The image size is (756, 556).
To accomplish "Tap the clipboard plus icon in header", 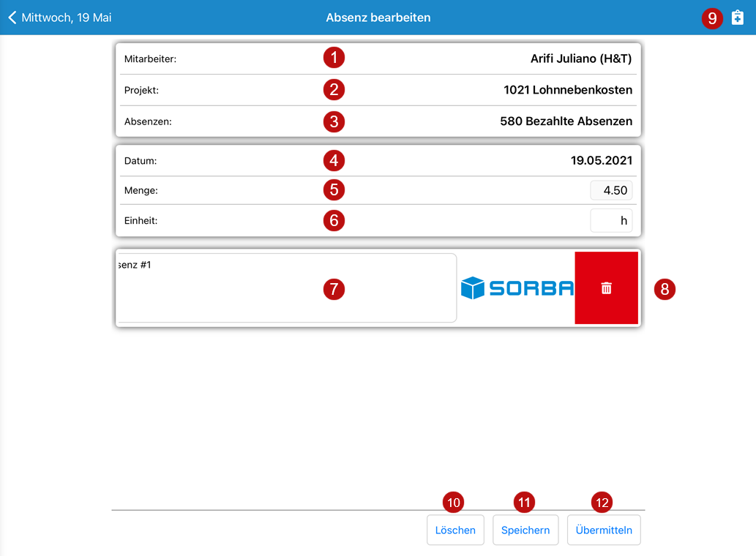I will click(x=737, y=18).
